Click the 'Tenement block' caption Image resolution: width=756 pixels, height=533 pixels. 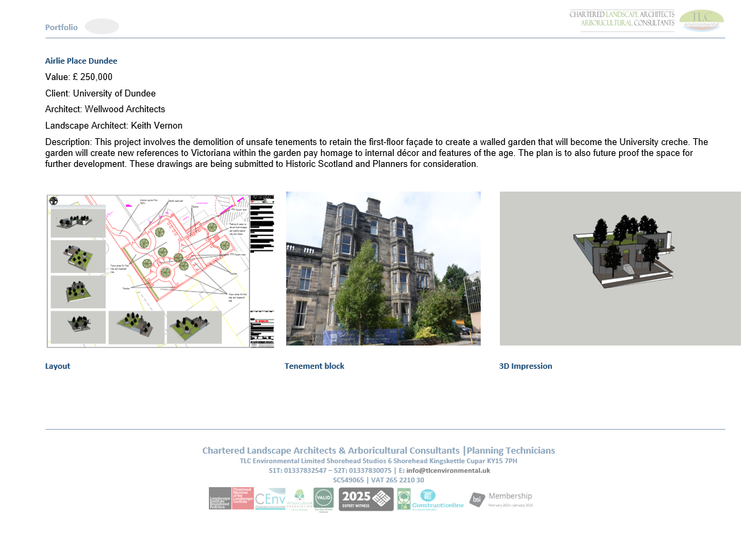click(x=314, y=366)
